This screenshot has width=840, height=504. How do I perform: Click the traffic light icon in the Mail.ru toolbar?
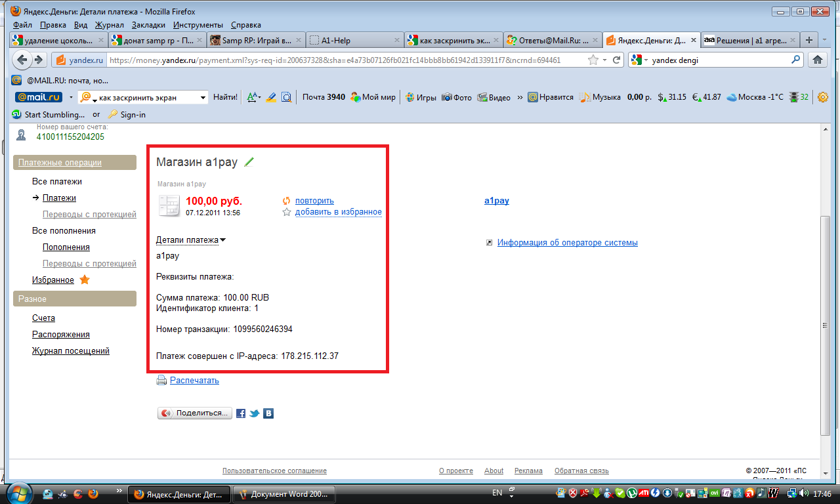794,97
